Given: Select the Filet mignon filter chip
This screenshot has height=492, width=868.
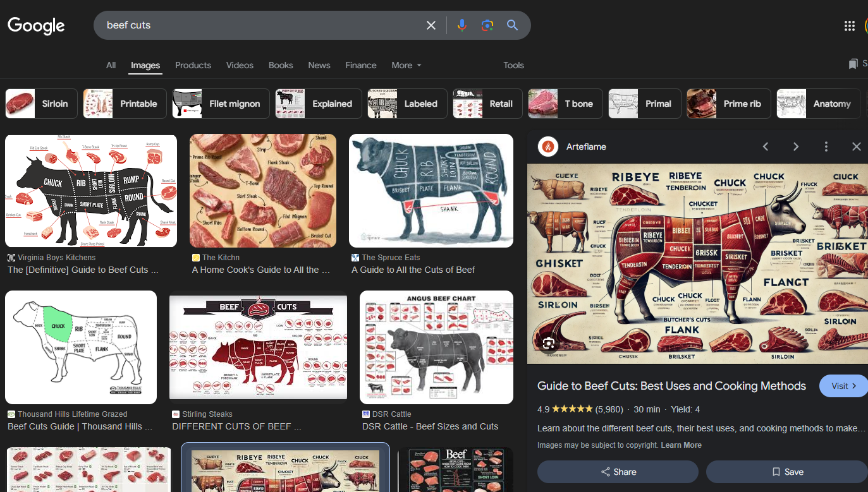Looking at the screenshot, I should 221,104.
